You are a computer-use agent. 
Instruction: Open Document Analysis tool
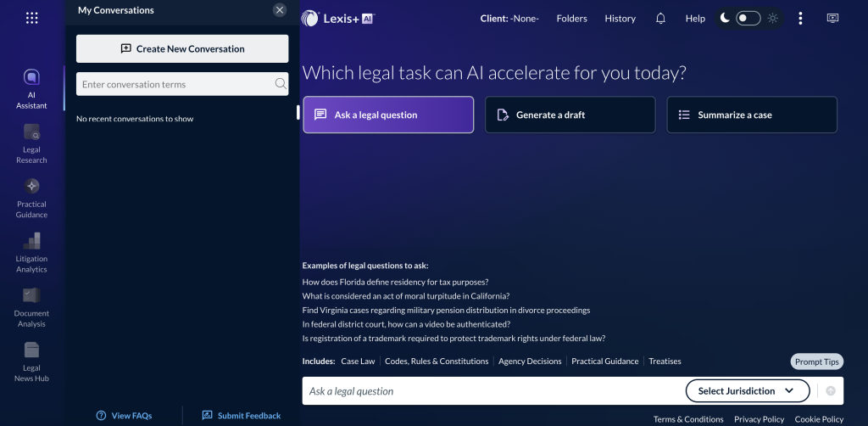(x=31, y=306)
